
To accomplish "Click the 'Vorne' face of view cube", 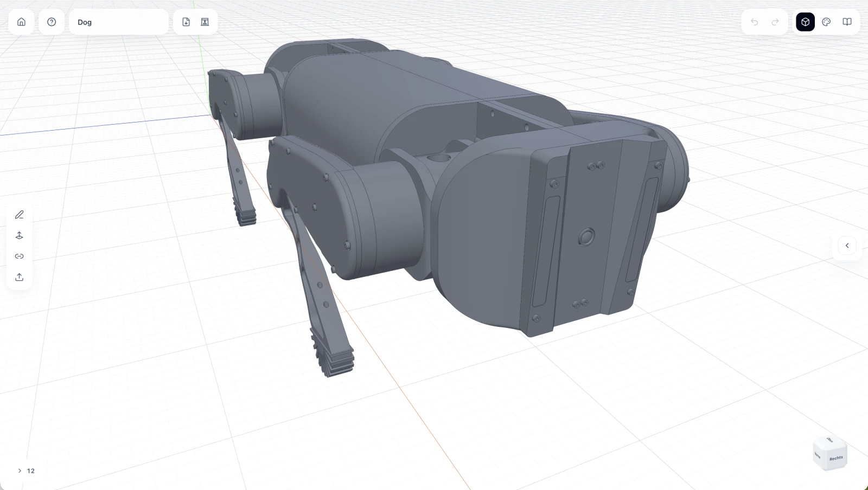I will 818,455.
